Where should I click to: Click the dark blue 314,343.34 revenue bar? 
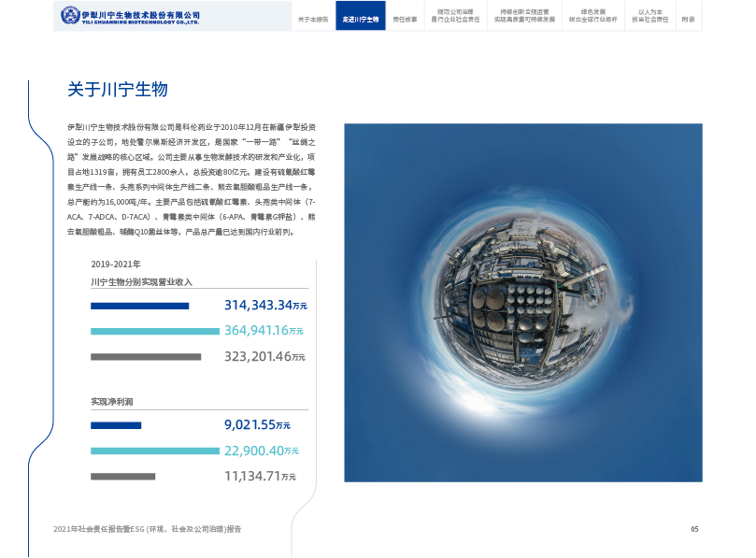139,306
